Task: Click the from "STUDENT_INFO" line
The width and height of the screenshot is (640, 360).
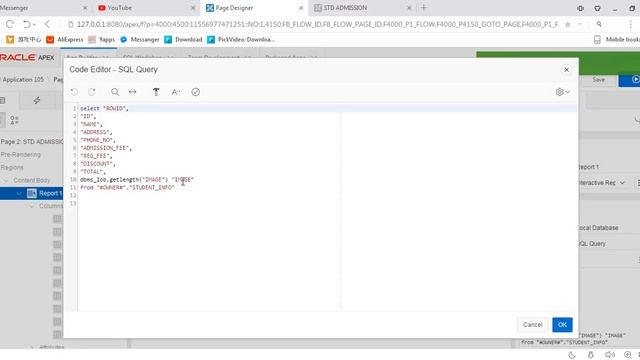Action: point(127,187)
